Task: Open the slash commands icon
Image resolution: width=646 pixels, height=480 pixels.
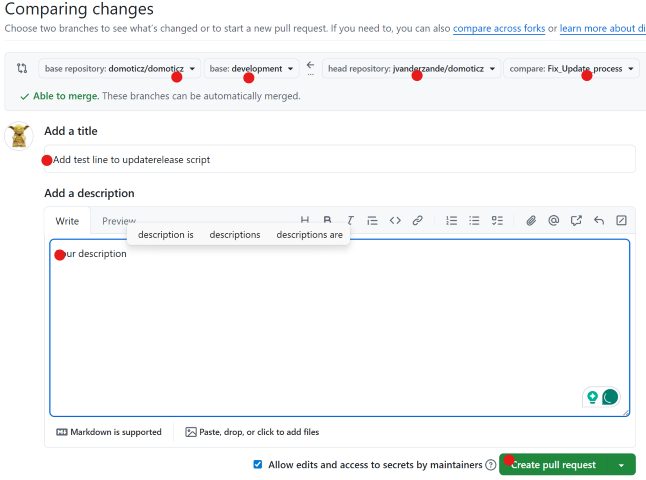Action: tap(621, 221)
